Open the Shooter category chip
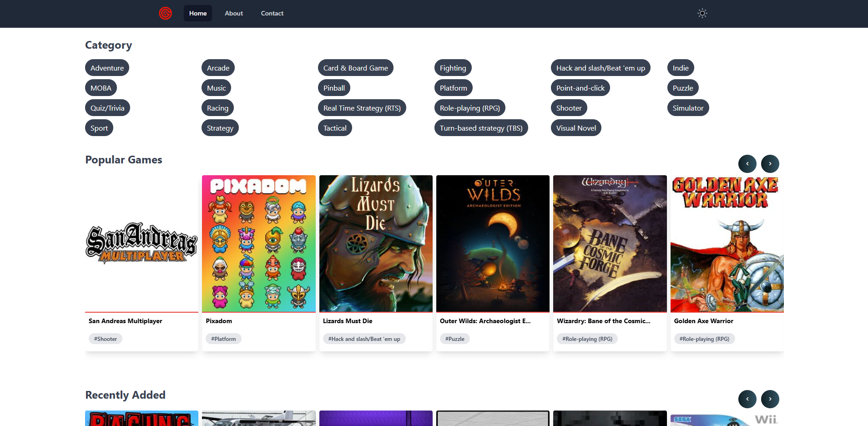This screenshot has height=426, width=868. tap(569, 108)
